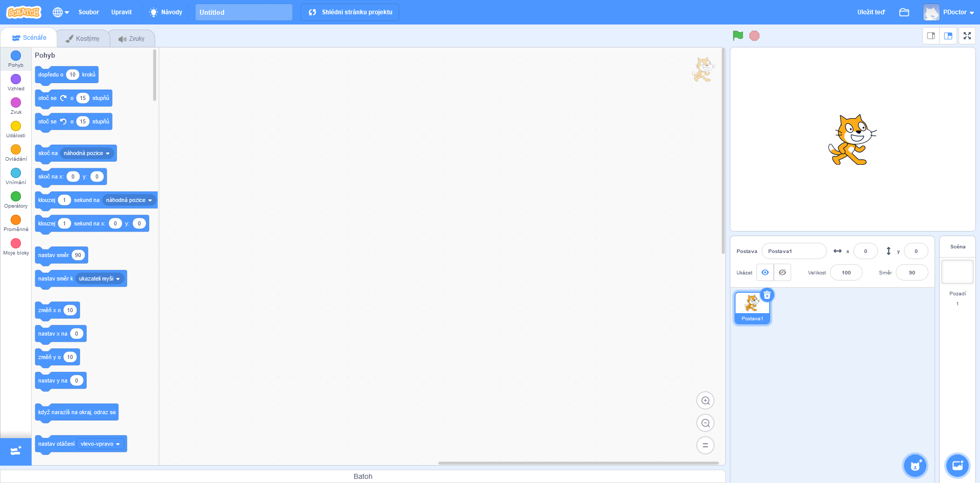Edit the Směr direction field

click(x=912, y=272)
